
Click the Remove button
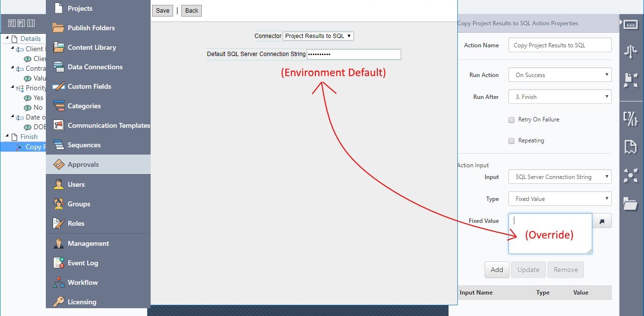566,270
